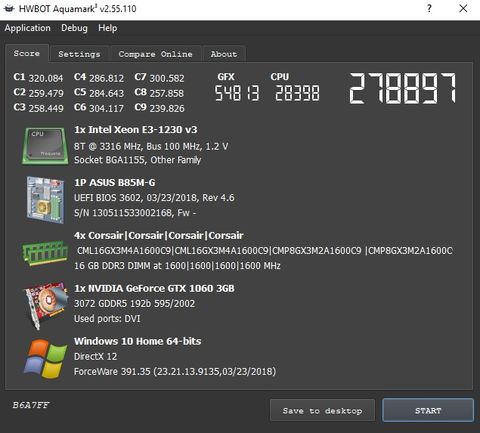Click the question mark help button
480x433 pixels.
point(430,8)
